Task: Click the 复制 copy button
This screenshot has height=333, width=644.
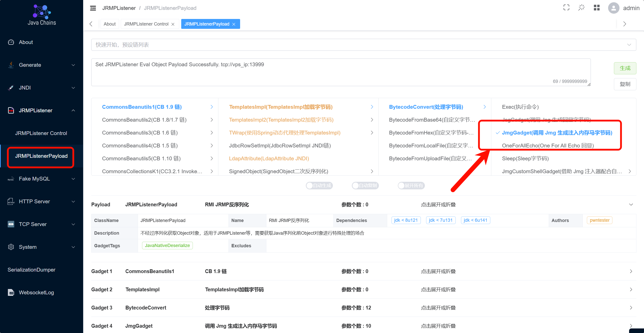Action: click(x=625, y=84)
